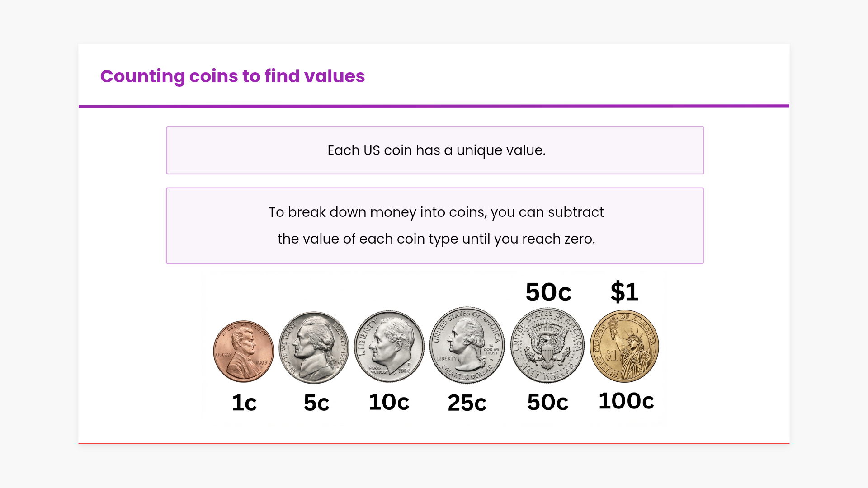Select the $1 label above the gold coin
Screen dimensions: 868x488
624,291
